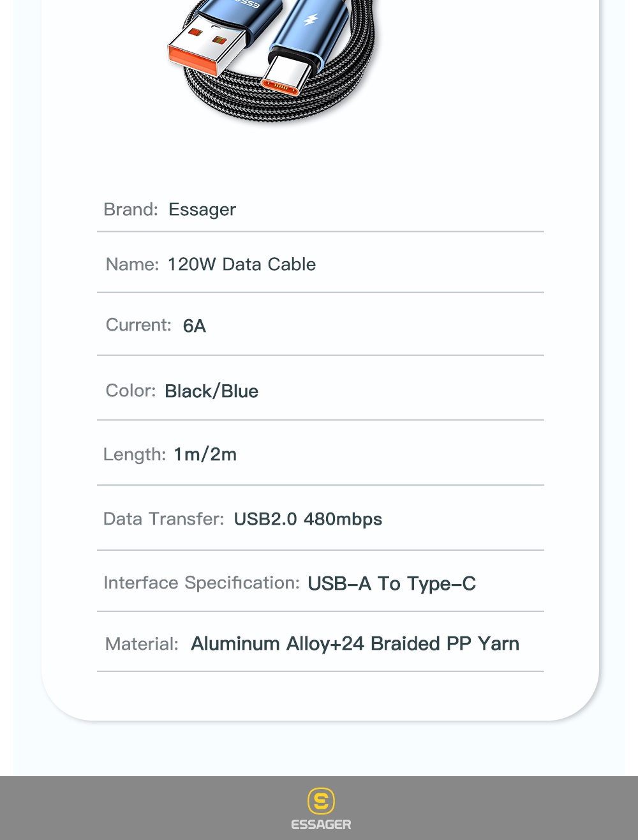Click the Data Transfer label

tap(164, 518)
